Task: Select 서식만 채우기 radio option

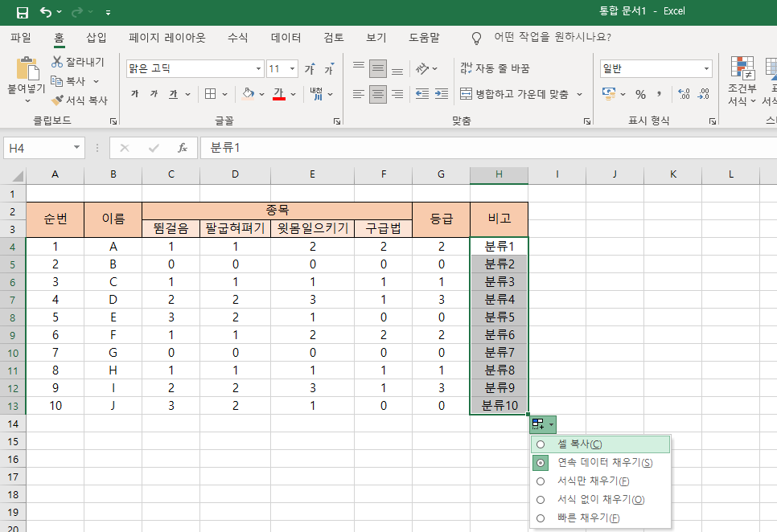Action: click(x=541, y=481)
